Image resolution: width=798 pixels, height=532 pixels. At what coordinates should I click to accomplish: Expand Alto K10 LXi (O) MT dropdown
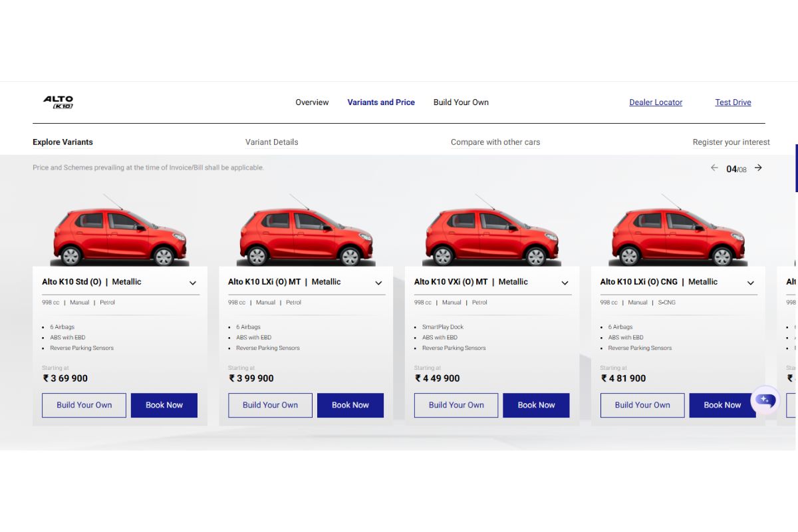[x=378, y=283]
